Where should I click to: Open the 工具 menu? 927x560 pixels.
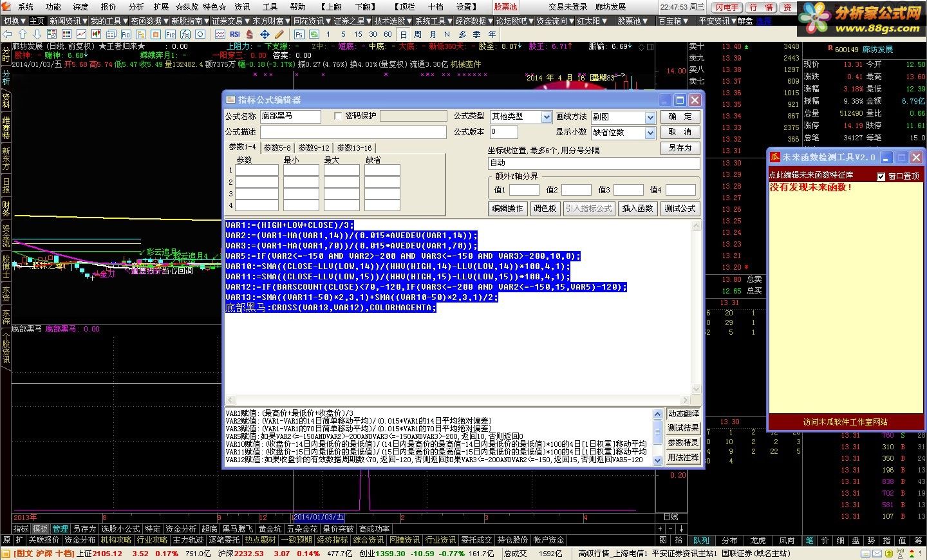270,7
